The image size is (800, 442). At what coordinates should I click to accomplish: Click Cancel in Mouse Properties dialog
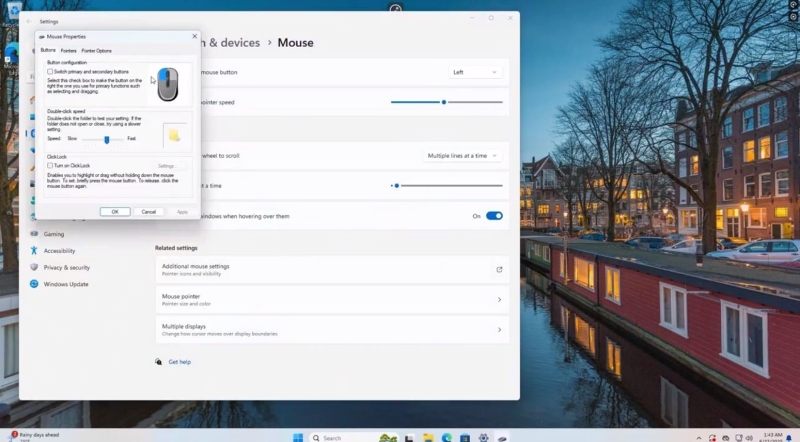point(148,212)
